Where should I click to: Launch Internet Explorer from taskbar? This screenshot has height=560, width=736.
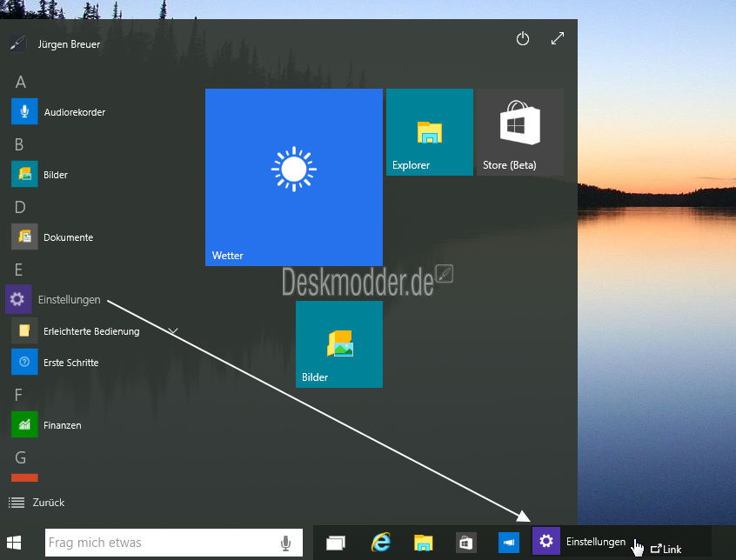click(x=381, y=543)
